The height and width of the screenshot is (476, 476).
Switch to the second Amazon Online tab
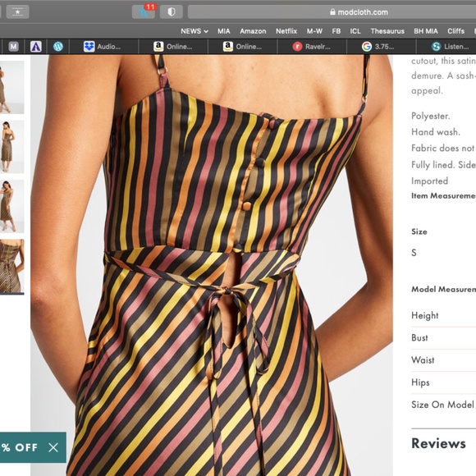click(x=243, y=47)
